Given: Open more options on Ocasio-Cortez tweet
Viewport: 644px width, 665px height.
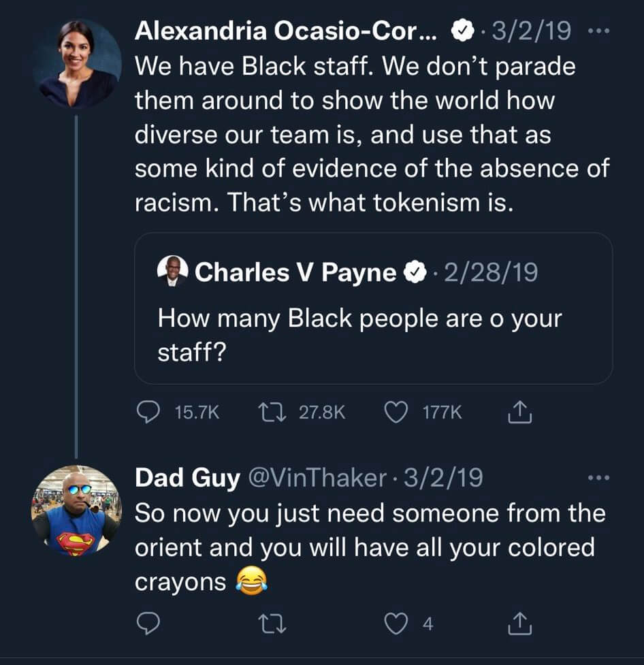Looking at the screenshot, I should 596,31.
